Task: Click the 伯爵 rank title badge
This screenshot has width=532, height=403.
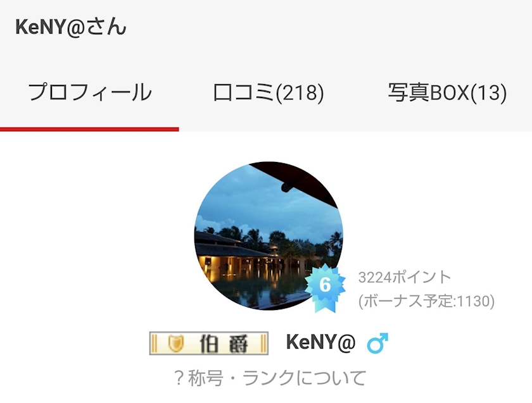Action: coord(208,343)
